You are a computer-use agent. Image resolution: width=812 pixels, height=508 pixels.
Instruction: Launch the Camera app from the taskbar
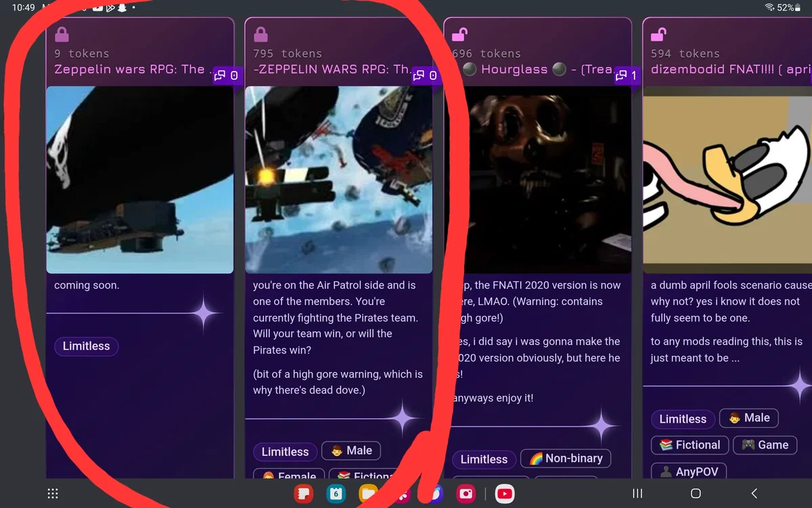(466, 494)
